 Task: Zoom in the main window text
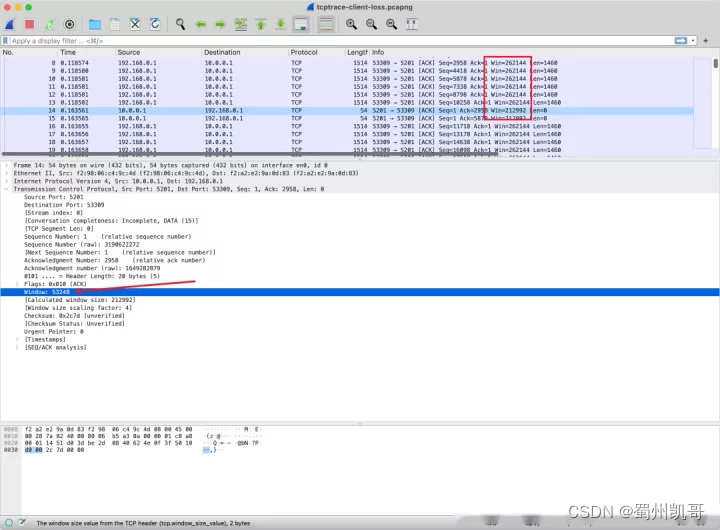[x=351, y=24]
